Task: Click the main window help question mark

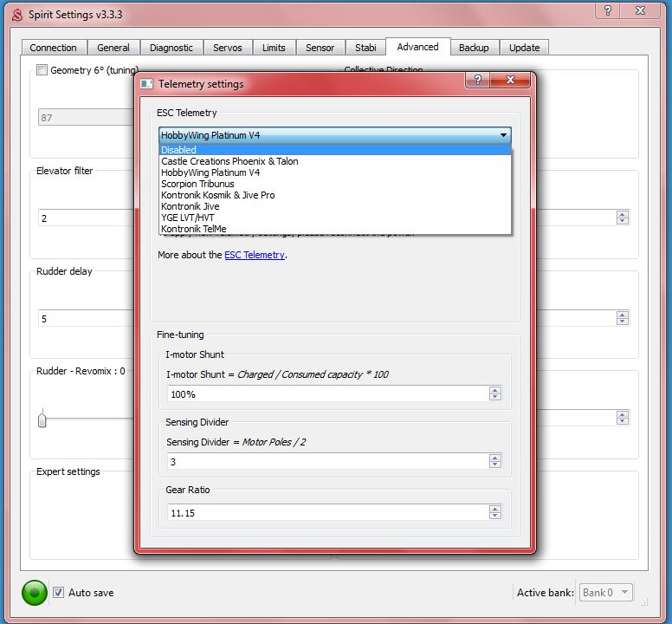Action: coord(608,10)
